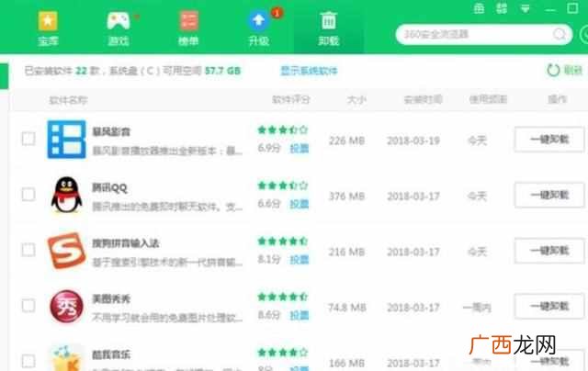Click the 搜狗拼音输入法 S icon
The height and width of the screenshot is (371, 588).
66,251
